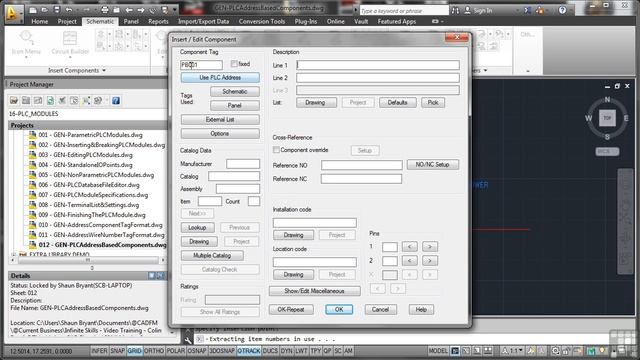Click the External List button
Screen dimensions: 640x360
point(220,120)
